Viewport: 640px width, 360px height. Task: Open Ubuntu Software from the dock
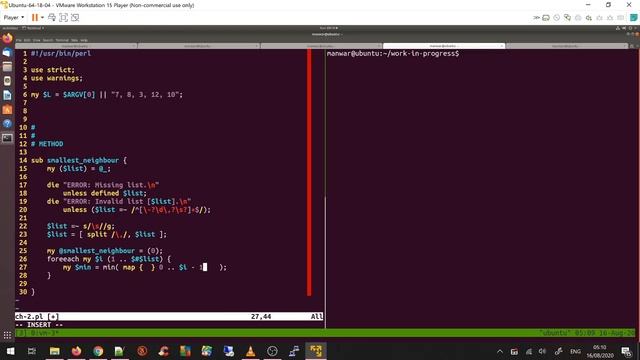tap(7, 109)
